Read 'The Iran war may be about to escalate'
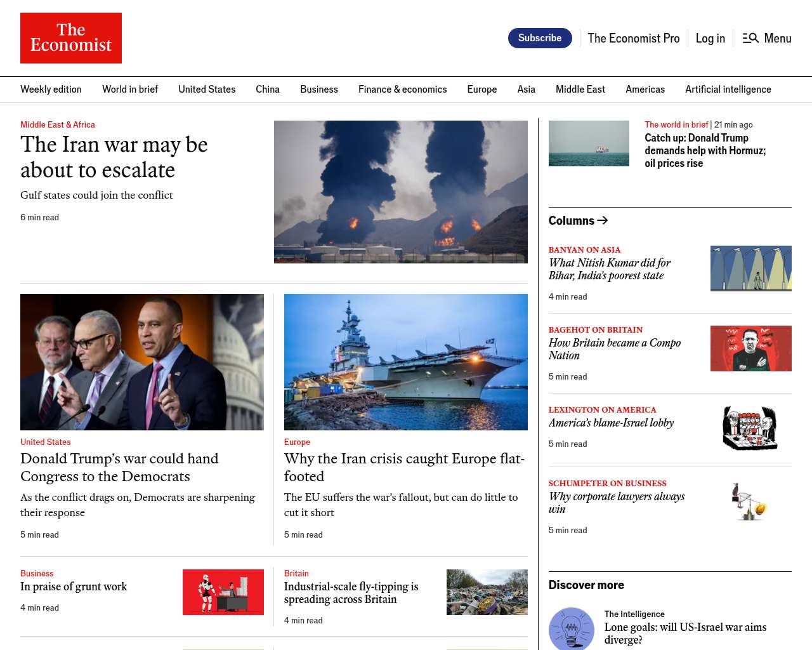Image resolution: width=812 pixels, height=650 pixels. [x=114, y=157]
